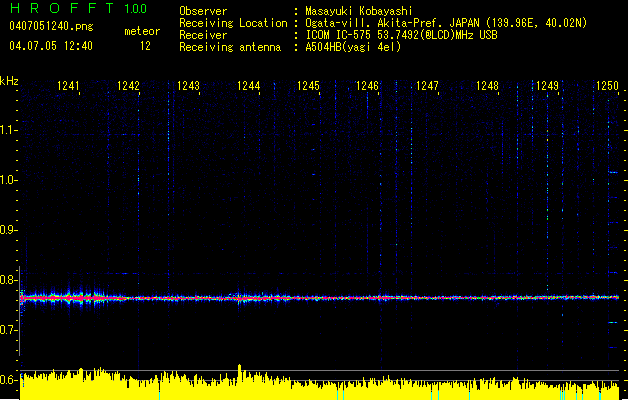Click the observer name Masayuki Kobayashi
629x400 pixels.
[361, 10]
